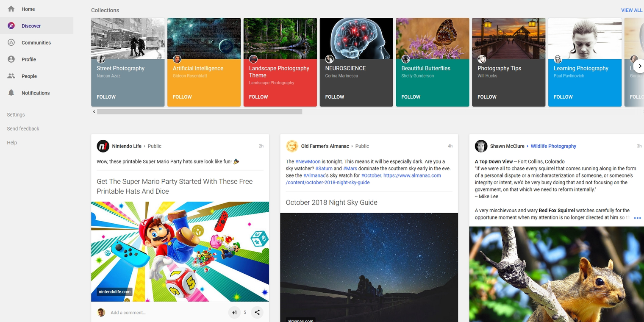This screenshot has width=644, height=322.
Task: Click Nintendo Life author name
Action: pos(127,146)
